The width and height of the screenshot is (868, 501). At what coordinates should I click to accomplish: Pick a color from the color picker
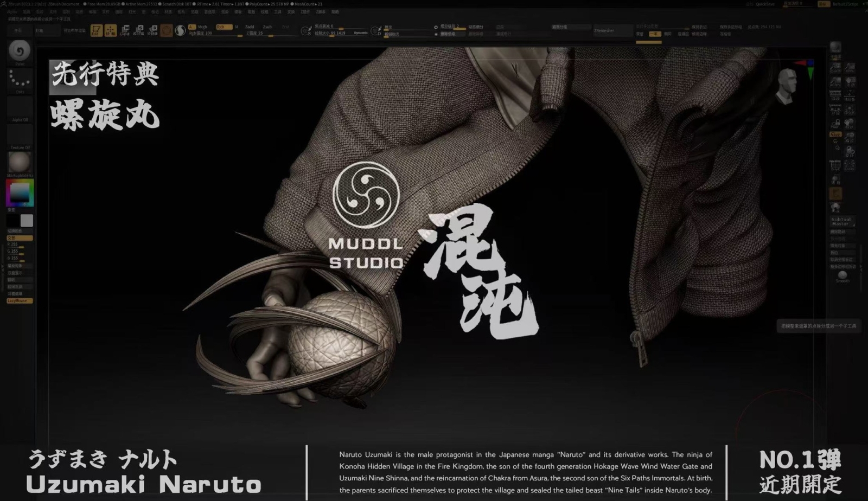tap(20, 193)
